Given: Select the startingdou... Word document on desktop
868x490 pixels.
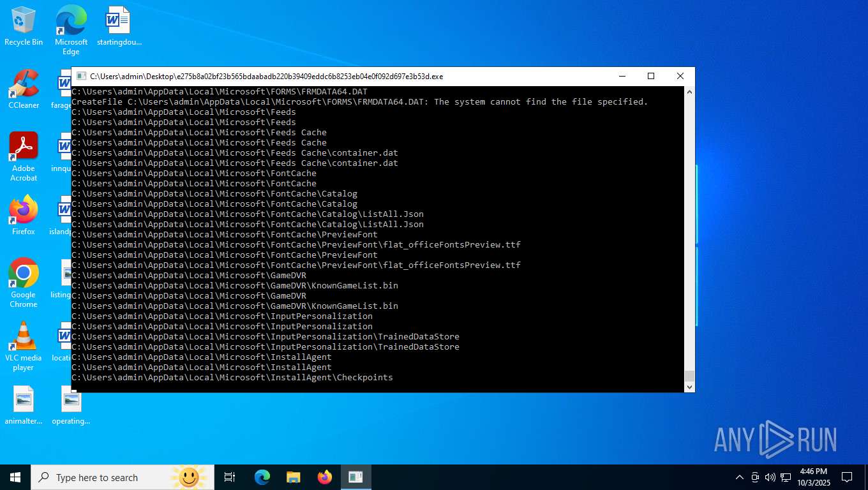Looking at the screenshot, I should pyautogui.click(x=119, y=27).
